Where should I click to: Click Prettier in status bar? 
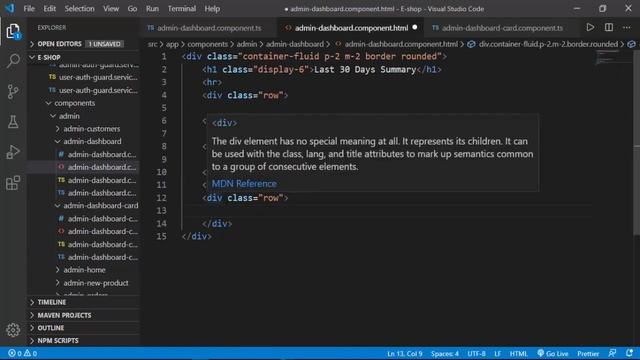click(x=588, y=353)
